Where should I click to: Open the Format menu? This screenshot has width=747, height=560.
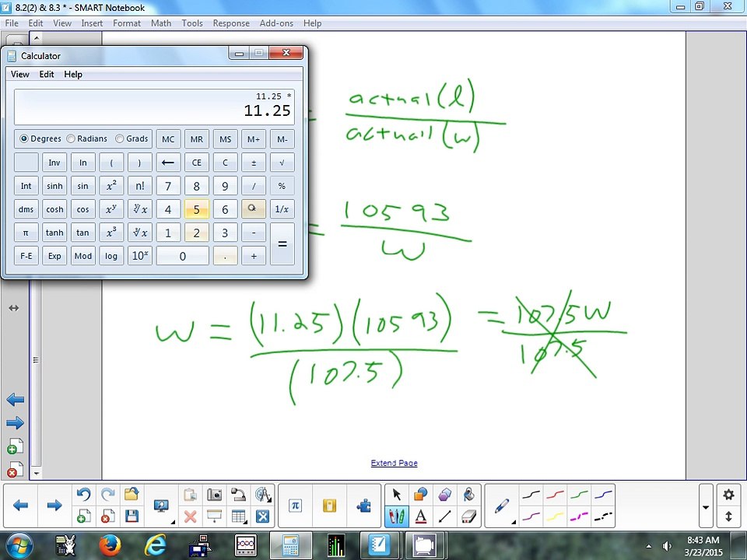pos(127,23)
